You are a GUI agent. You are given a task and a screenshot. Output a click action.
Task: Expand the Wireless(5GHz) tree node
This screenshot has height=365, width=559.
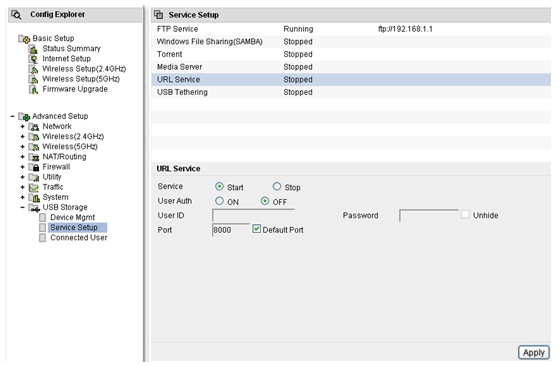pyautogui.click(x=22, y=146)
